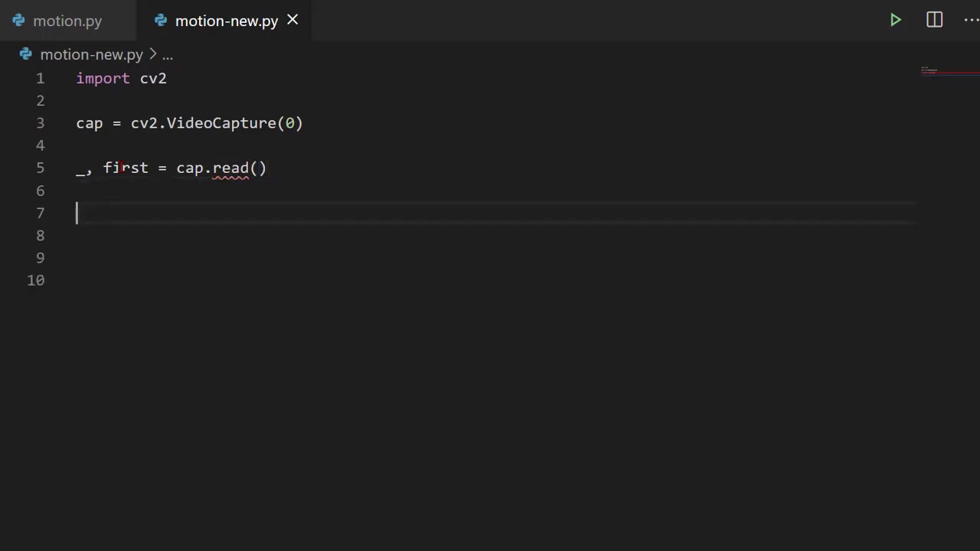Image resolution: width=980 pixels, height=551 pixels.
Task: Click the split editor icon
Action: coord(934,20)
